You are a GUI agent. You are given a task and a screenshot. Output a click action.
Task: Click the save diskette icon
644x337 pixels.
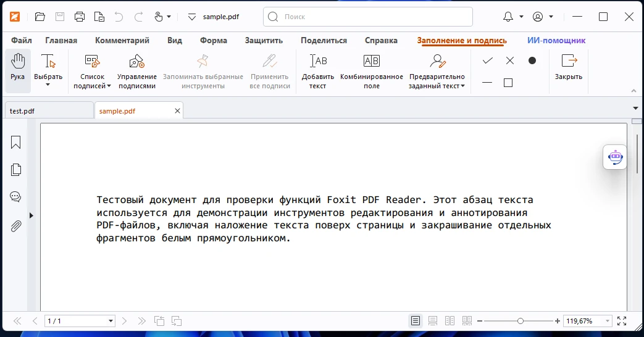60,17
